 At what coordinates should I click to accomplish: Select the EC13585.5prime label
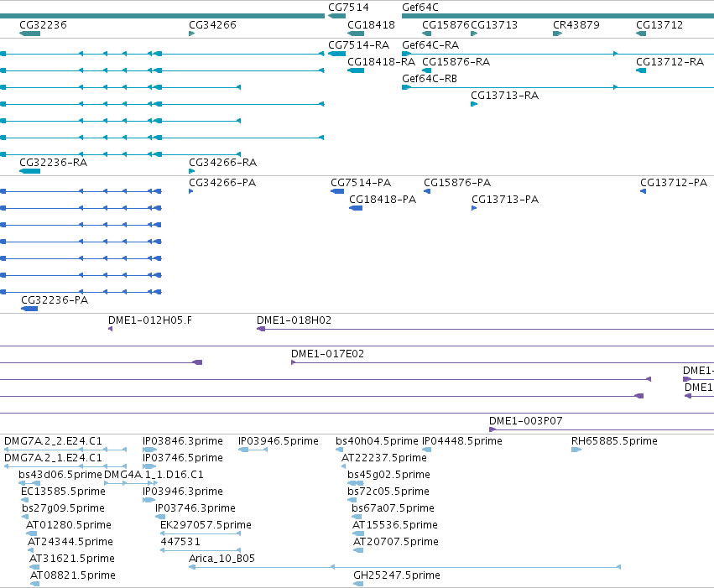point(63,492)
